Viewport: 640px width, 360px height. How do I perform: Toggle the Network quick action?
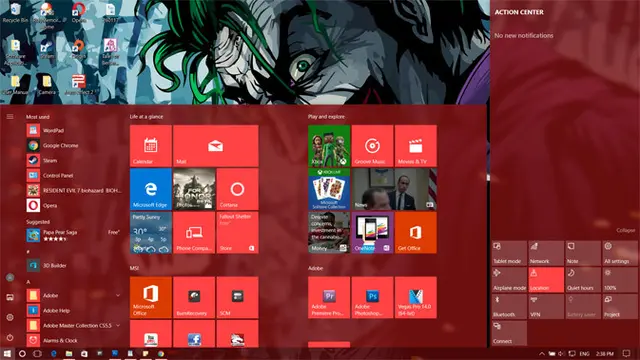pos(546,253)
